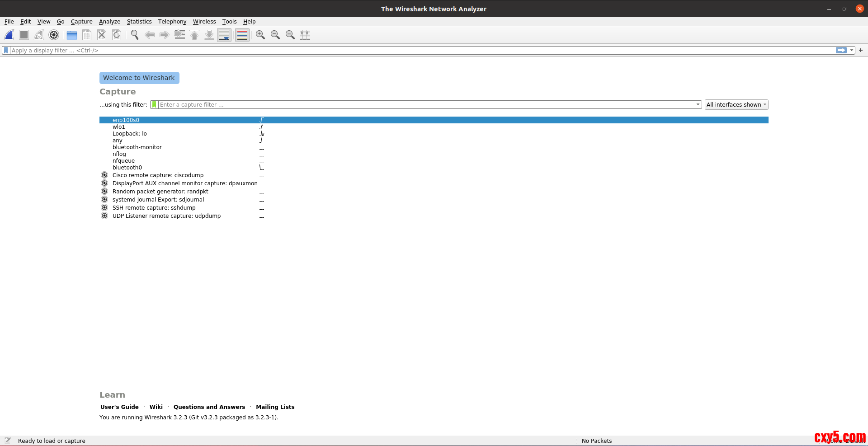Open the Telephony menu
The height and width of the screenshot is (446, 868).
(x=172, y=22)
